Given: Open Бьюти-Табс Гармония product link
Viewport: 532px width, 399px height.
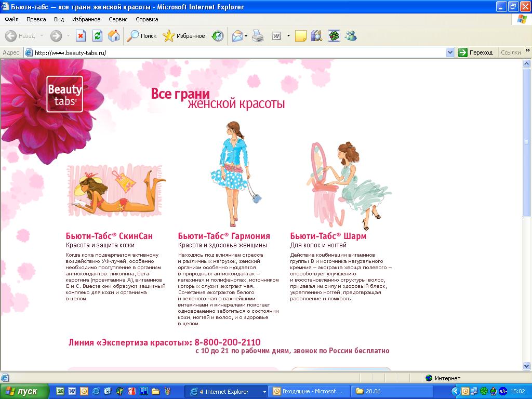Looking at the screenshot, I should pos(224,236).
